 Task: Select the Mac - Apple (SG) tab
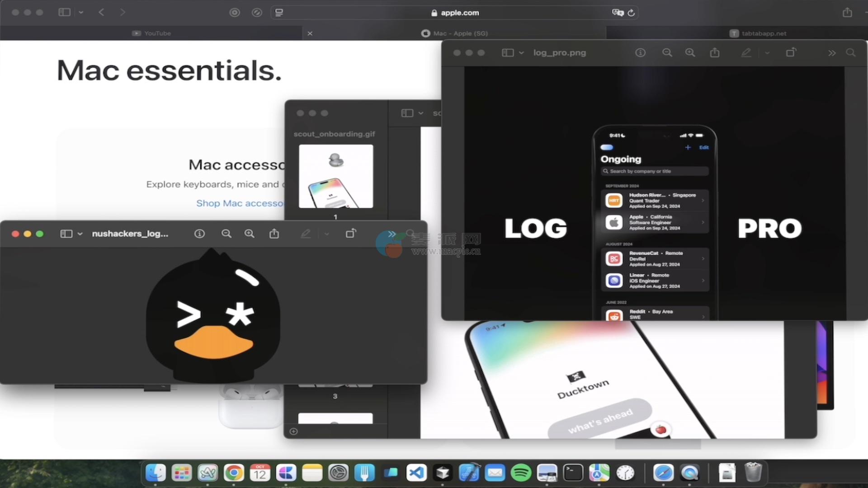click(x=454, y=33)
